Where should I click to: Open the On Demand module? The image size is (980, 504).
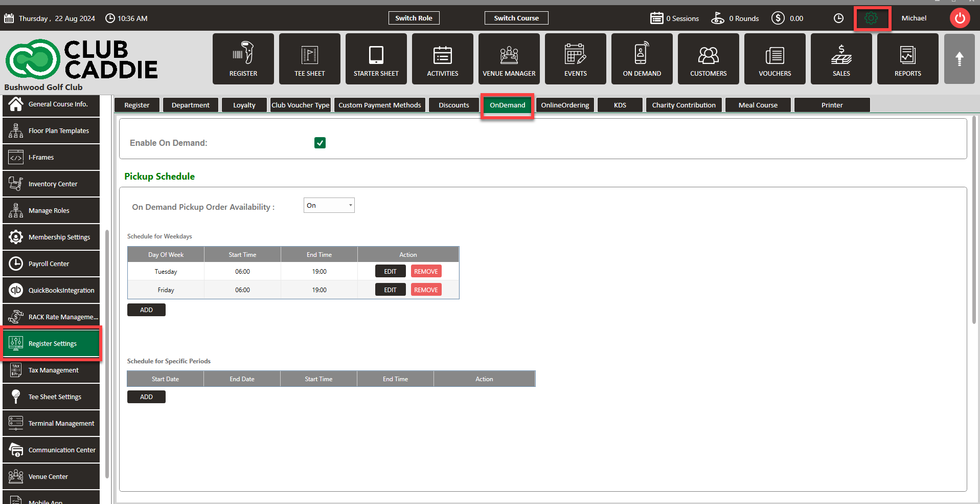[642, 59]
